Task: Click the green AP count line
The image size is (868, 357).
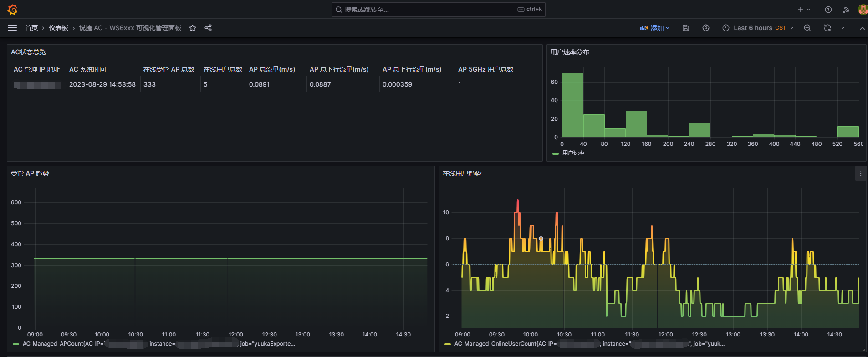Action: click(x=230, y=258)
